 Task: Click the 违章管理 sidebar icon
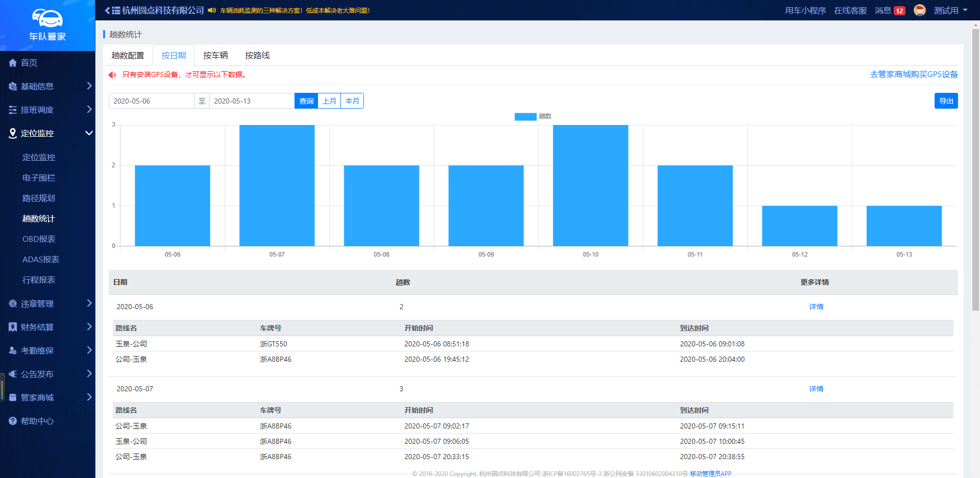tap(13, 304)
